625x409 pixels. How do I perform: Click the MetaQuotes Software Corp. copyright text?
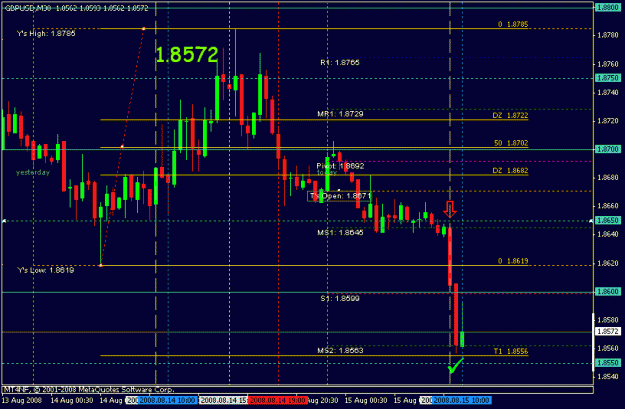click(x=88, y=389)
